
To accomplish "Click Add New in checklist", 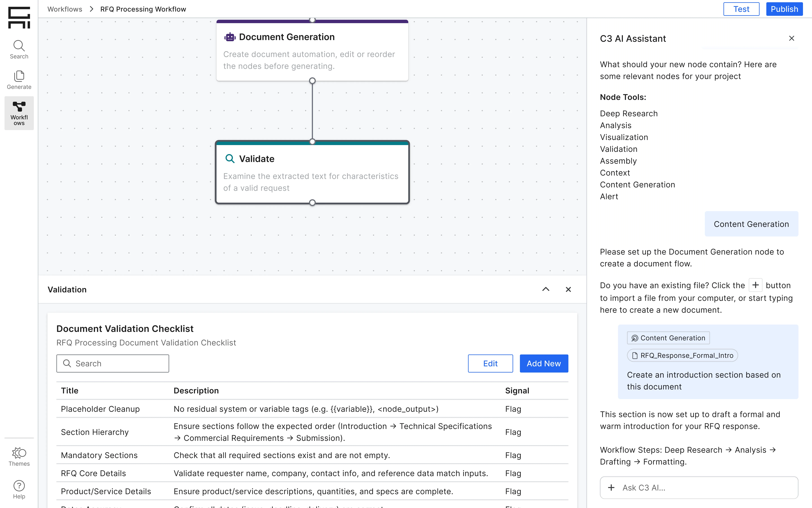I will pos(544,363).
